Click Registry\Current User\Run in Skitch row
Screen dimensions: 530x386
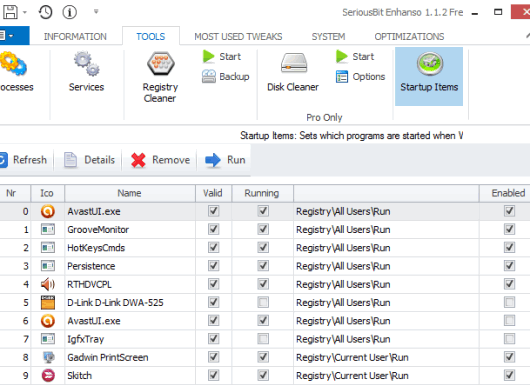(352, 376)
